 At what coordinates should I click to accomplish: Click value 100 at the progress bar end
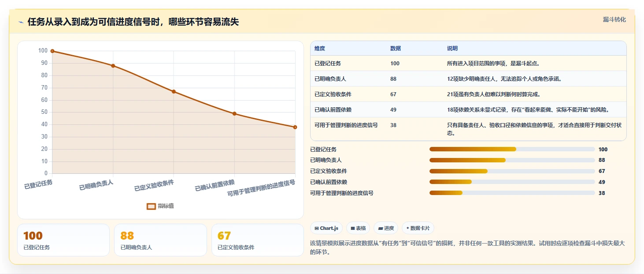tap(603, 150)
